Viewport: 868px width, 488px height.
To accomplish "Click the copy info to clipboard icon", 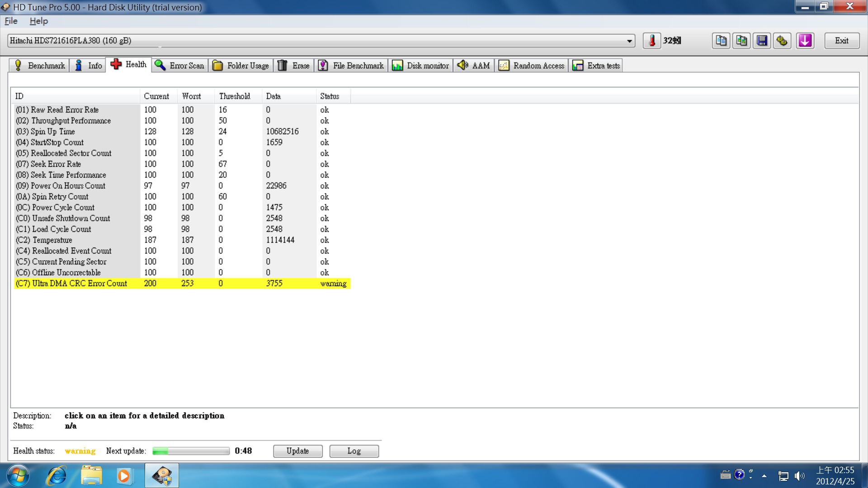I will coord(721,41).
